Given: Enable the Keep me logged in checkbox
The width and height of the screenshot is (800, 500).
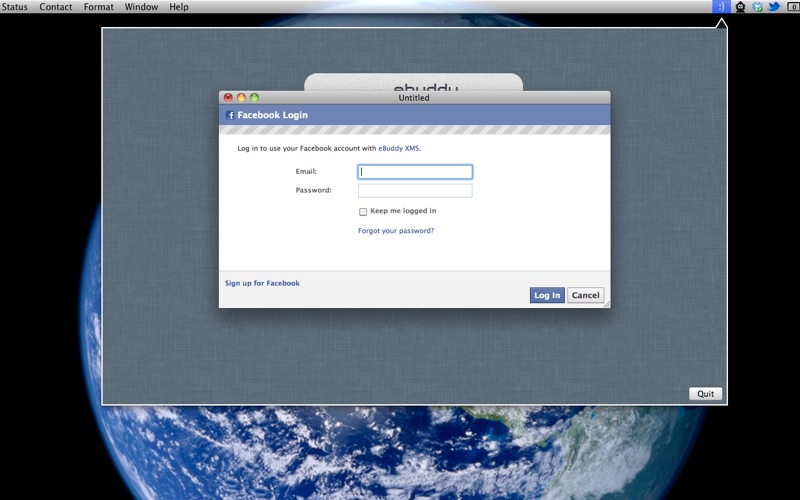Looking at the screenshot, I should coord(363,212).
